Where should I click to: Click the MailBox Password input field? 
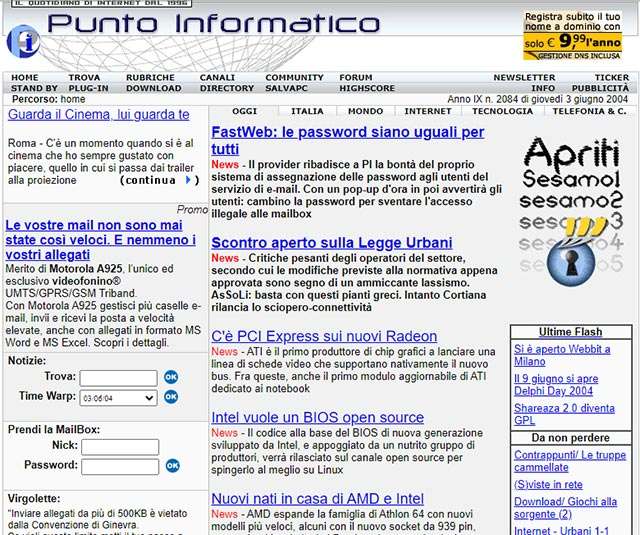pos(118,466)
